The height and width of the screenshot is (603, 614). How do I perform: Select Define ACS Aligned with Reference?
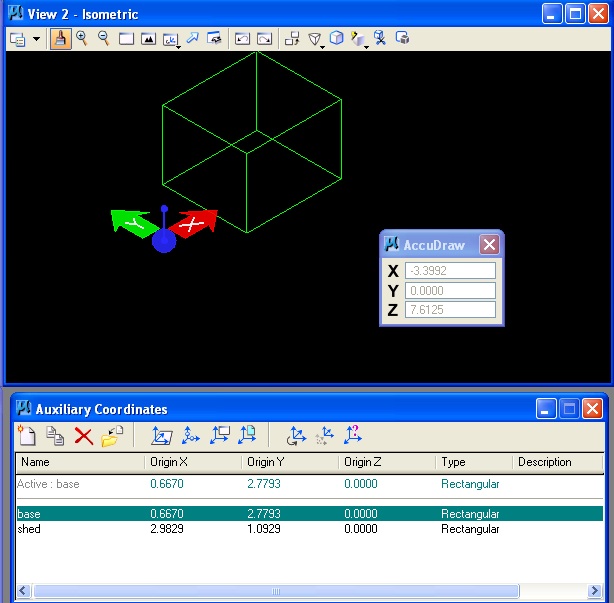247,435
